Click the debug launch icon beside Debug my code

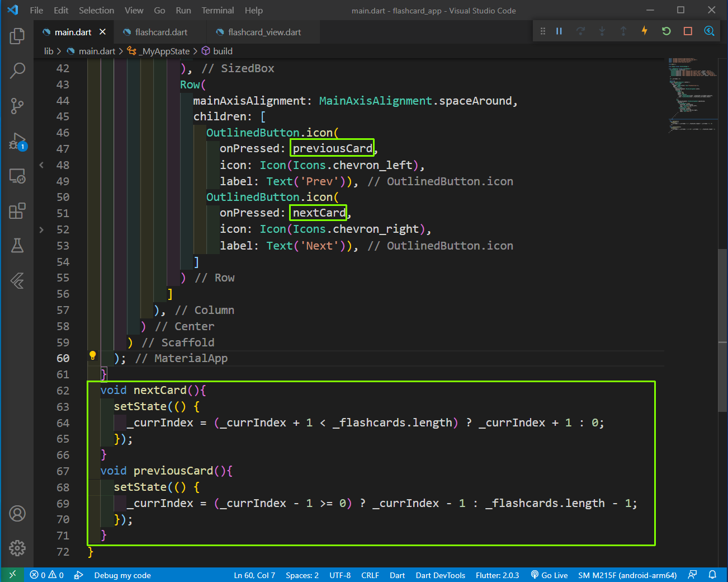coord(79,575)
